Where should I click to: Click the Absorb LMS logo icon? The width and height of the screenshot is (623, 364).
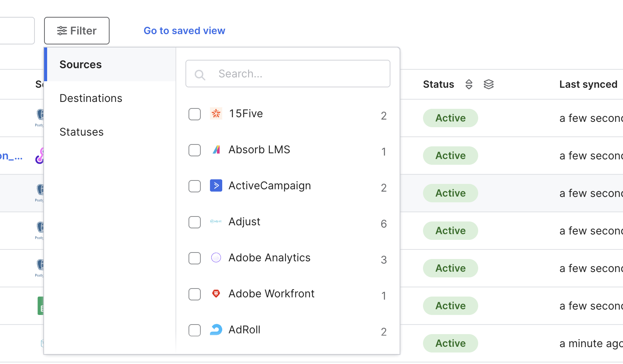(x=216, y=149)
